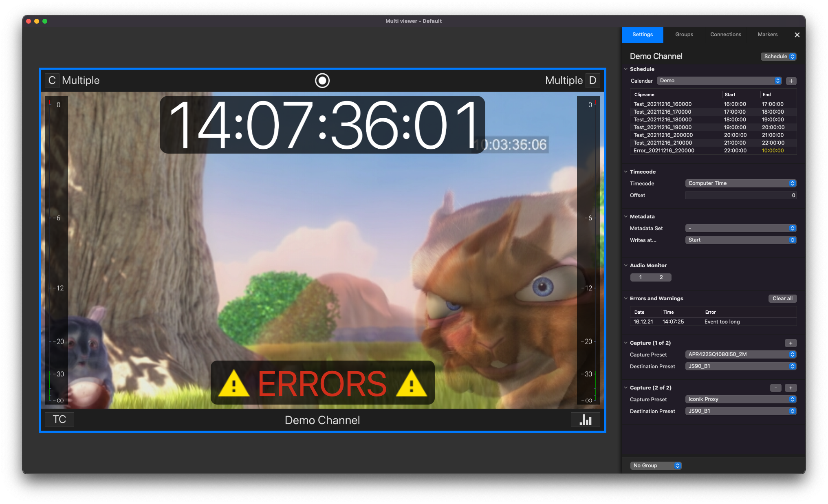Click the yellow 10:00:00 end time

(x=773, y=151)
